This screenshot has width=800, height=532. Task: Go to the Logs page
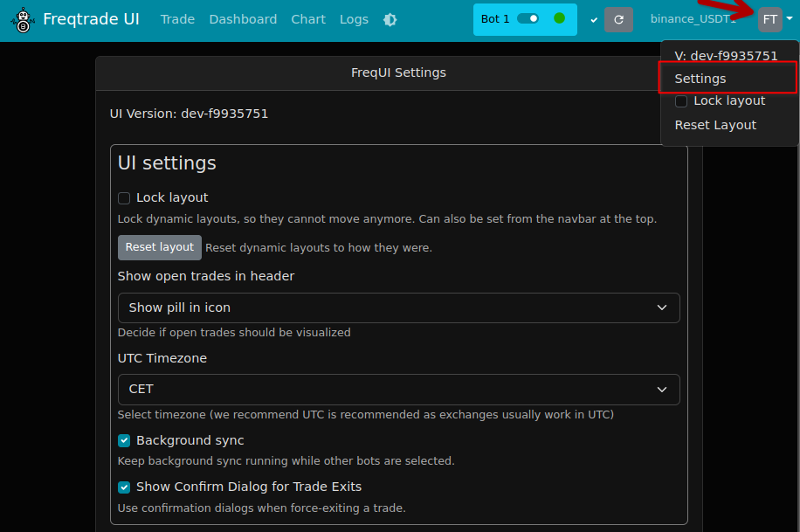click(x=354, y=19)
